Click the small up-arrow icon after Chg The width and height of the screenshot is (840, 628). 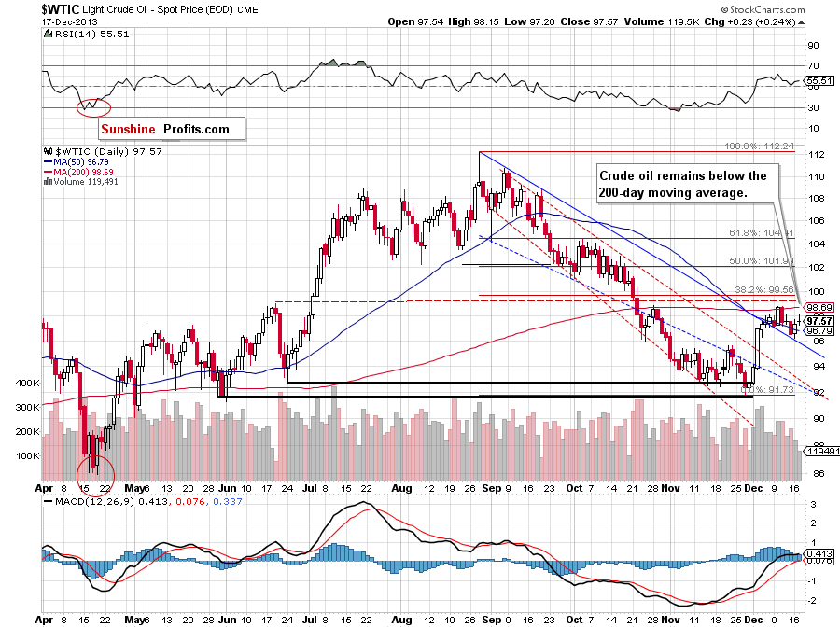coord(801,22)
